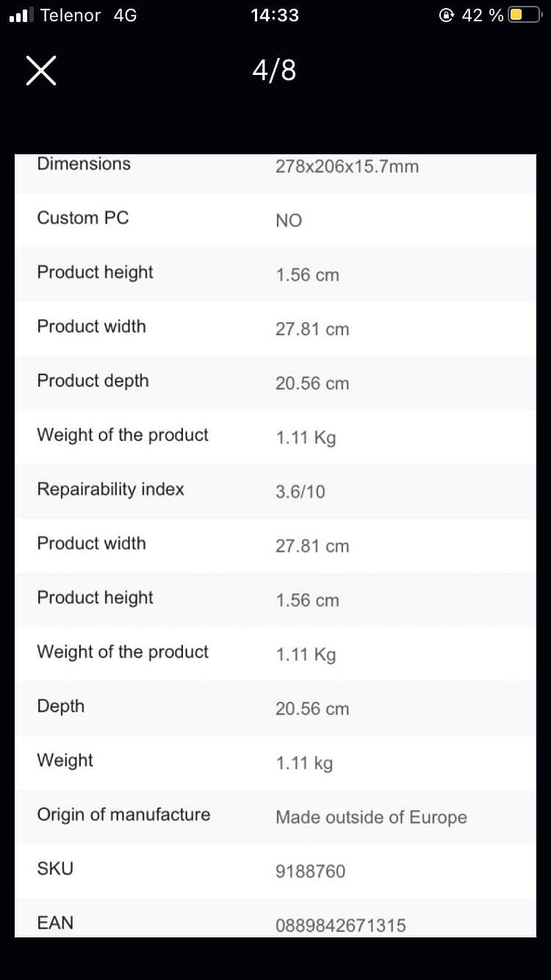The width and height of the screenshot is (551, 980).
Task: Tap the 4G network indicator
Action: pyautogui.click(x=125, y=15)
